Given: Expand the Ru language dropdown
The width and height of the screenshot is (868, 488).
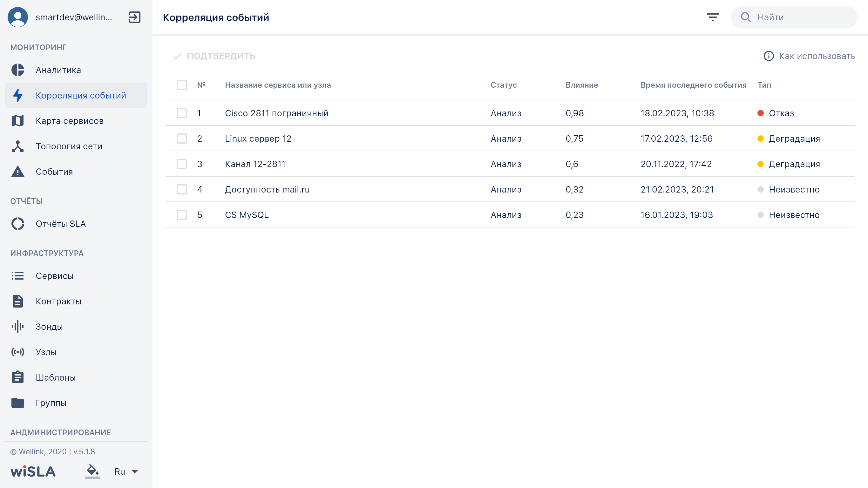Looking at the screenshot, I should (x=126, y=471).
